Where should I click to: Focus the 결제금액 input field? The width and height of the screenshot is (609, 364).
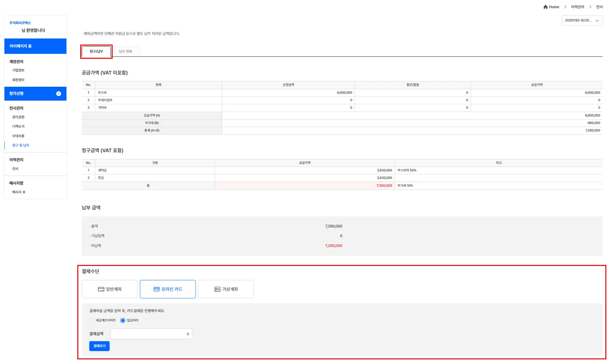[151, 334]
